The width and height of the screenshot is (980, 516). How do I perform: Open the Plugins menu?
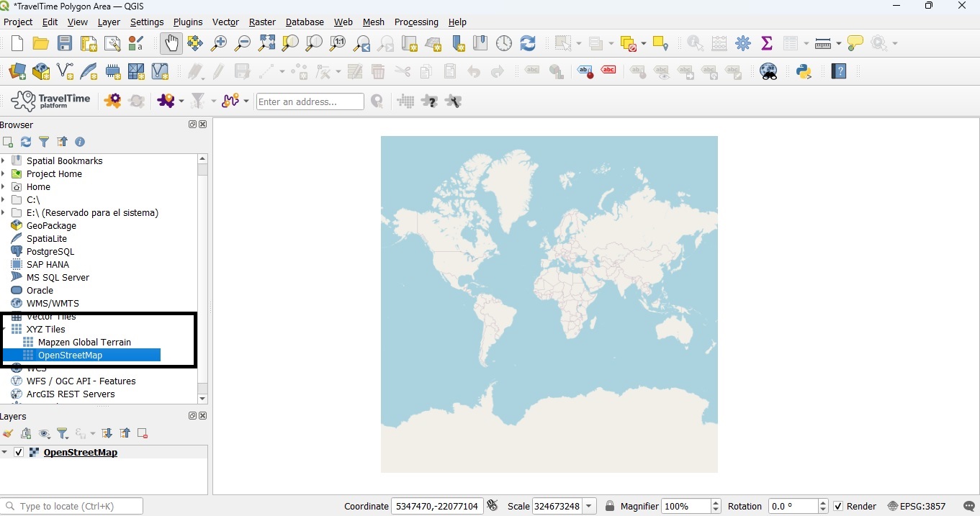point(188,22)
